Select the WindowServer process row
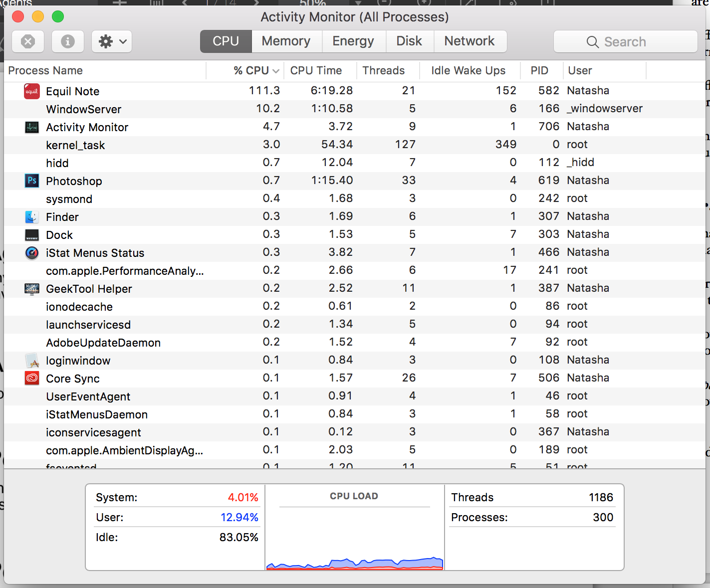Viewport: 710px width, 588px height. (x=355, y=109)
